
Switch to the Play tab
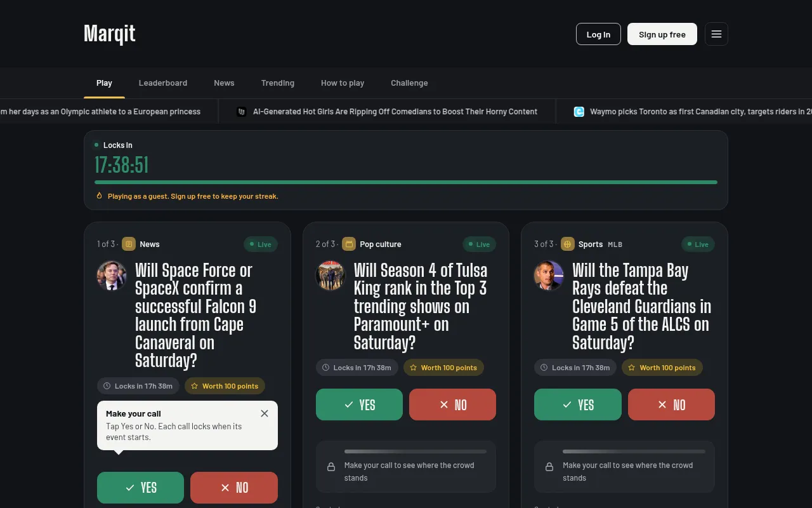point(104,83)
